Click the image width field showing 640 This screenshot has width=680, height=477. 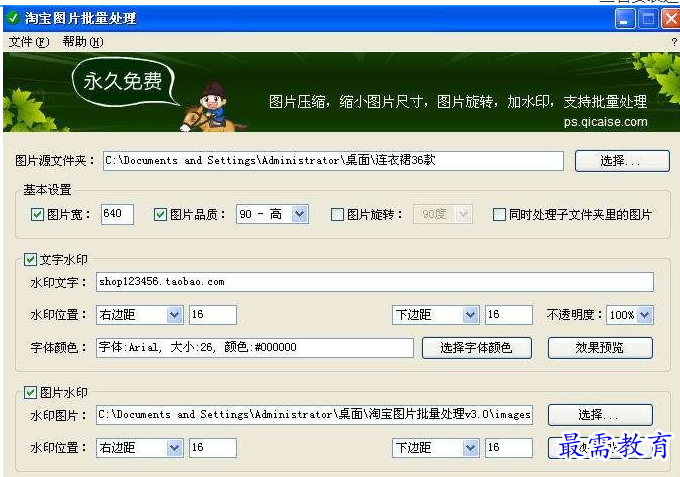coord(117,214)
